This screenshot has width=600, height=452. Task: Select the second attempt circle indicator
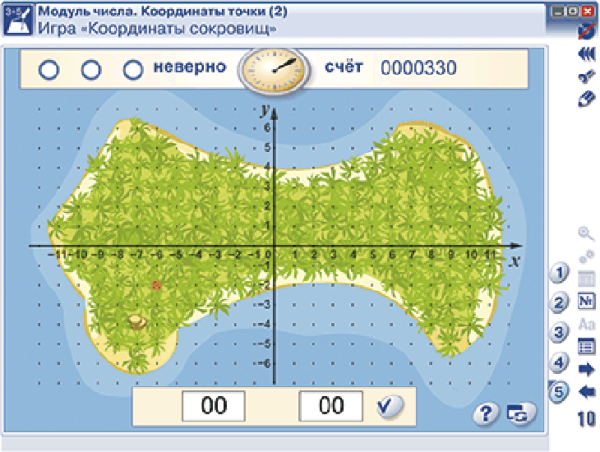tap(91, 69)
